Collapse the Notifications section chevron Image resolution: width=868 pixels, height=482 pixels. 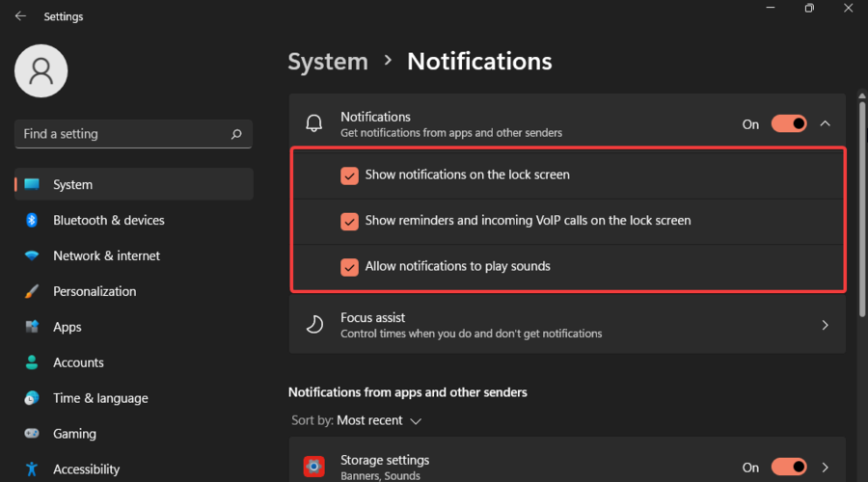click(826, 123)
